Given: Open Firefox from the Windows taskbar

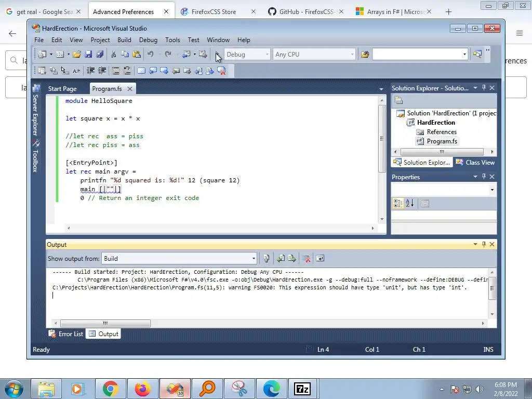Looking at the screenshot, I should pos(142,389).
